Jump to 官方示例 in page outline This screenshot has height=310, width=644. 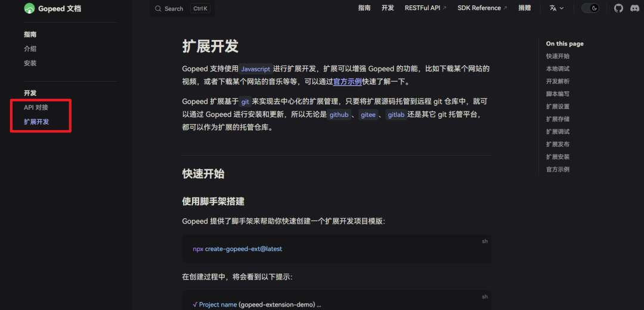[x=558, y=169]
